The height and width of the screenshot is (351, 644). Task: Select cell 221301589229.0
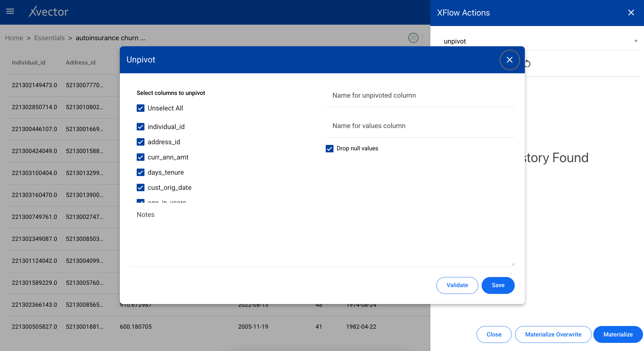pos(34,283)
